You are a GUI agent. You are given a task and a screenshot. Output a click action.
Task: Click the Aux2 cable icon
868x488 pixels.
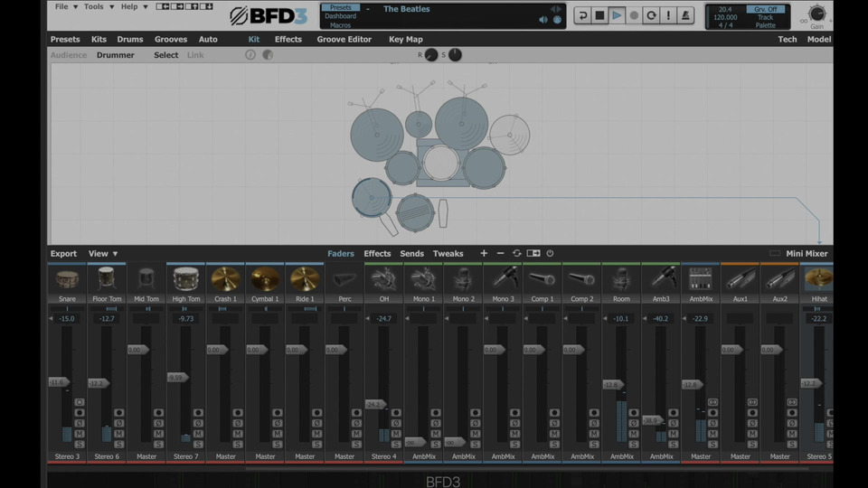click(x=780, y=279)
